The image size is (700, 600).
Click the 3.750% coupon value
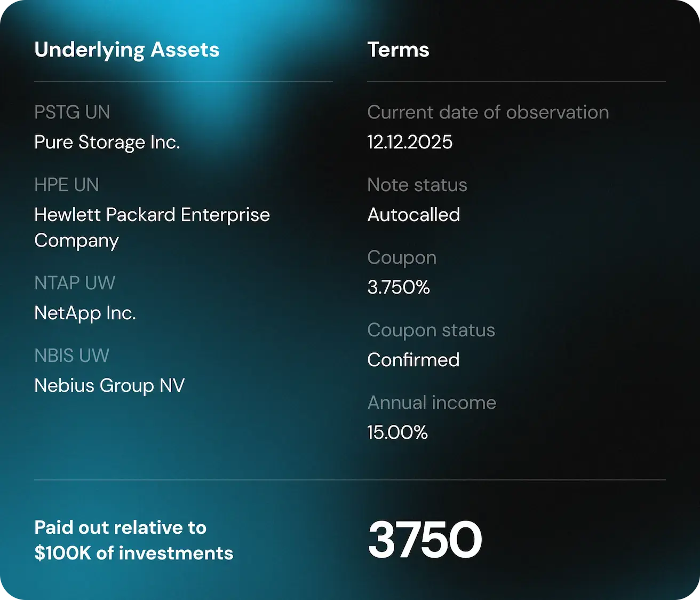tap(398, 287)
